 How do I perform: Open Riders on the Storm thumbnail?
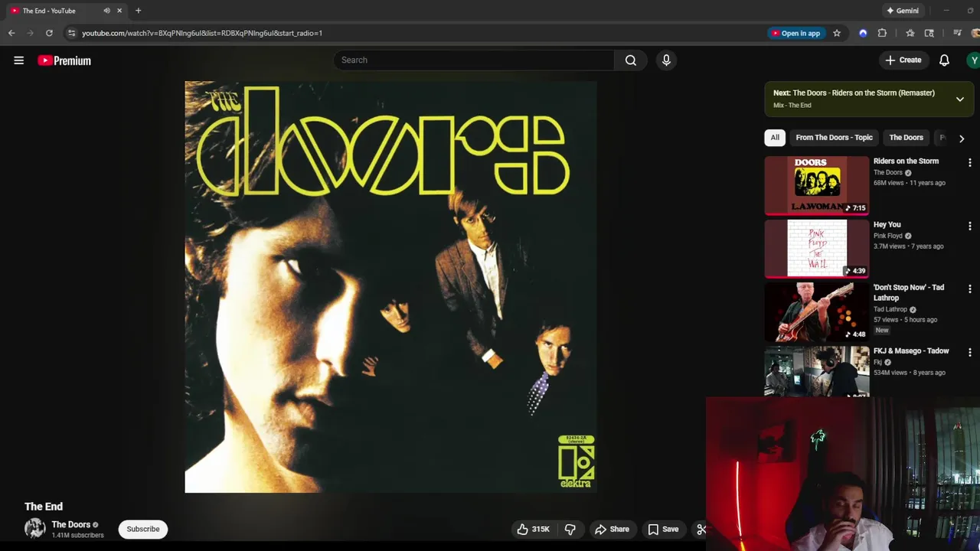click(817, 186)
